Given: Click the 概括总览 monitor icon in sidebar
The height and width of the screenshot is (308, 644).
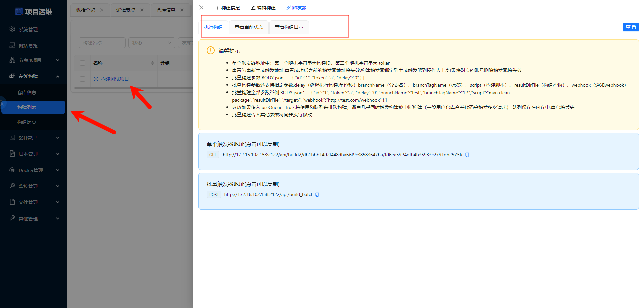Looking at the screenshot, I should [x=12, y=45].
